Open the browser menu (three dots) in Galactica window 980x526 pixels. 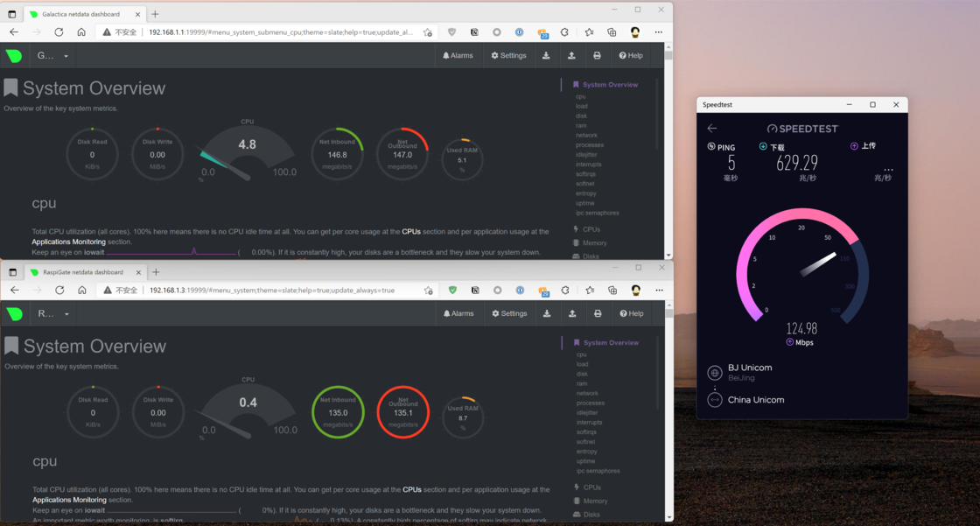(x=658, y=32)
